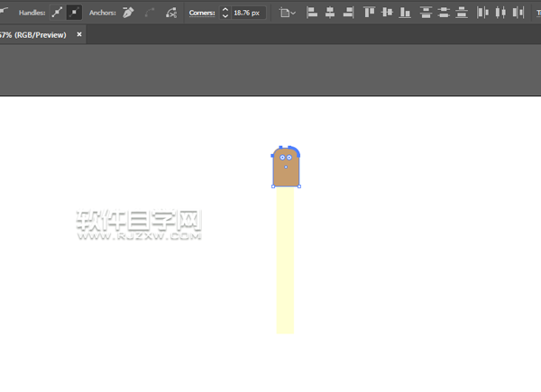Click the Corners radius stepper arrows
The image size is (541, 392).
225,14
